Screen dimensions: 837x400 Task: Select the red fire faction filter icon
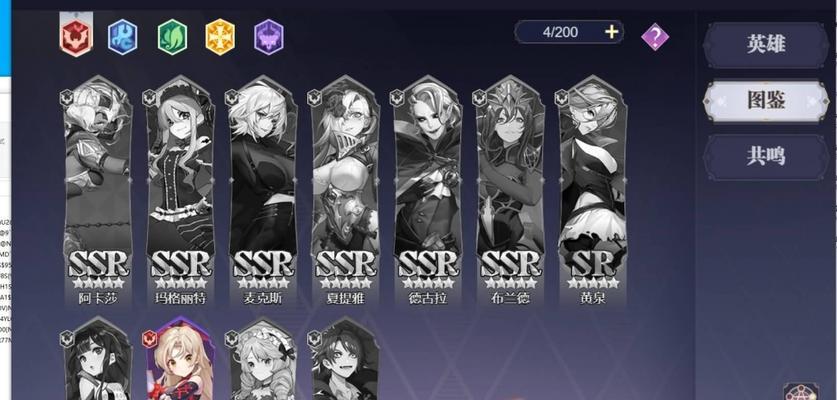(76, 37)
